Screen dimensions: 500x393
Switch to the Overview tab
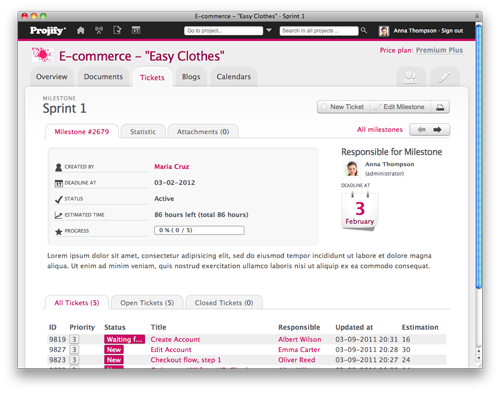(52, 77)
